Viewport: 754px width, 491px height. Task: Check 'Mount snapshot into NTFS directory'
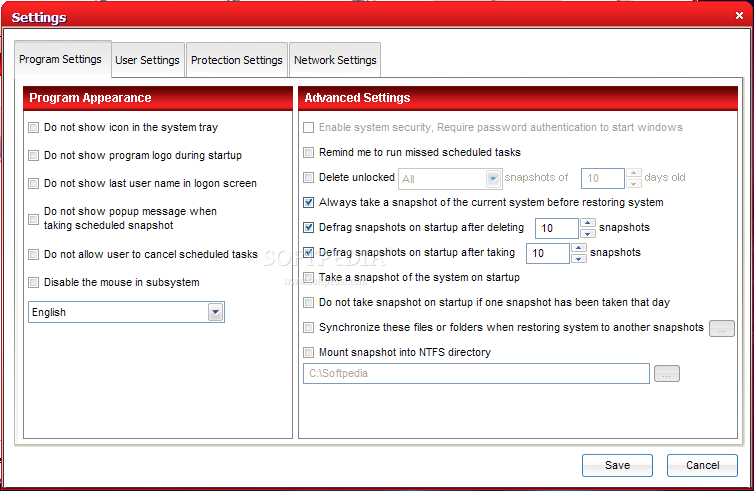309,352
